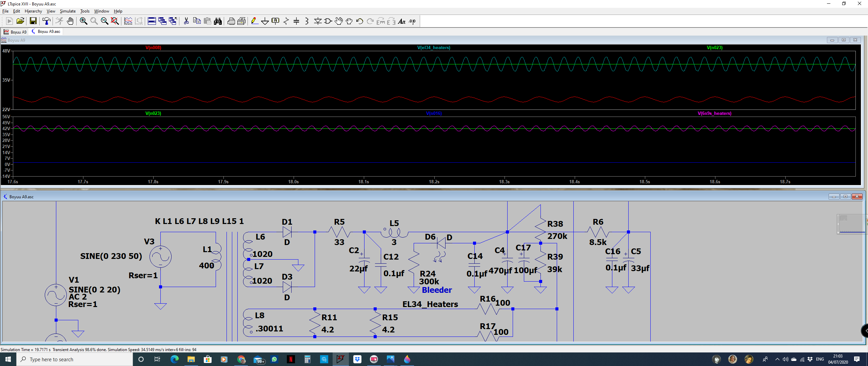Select the Label Net tool
The image size is (868, 366).
275,21
